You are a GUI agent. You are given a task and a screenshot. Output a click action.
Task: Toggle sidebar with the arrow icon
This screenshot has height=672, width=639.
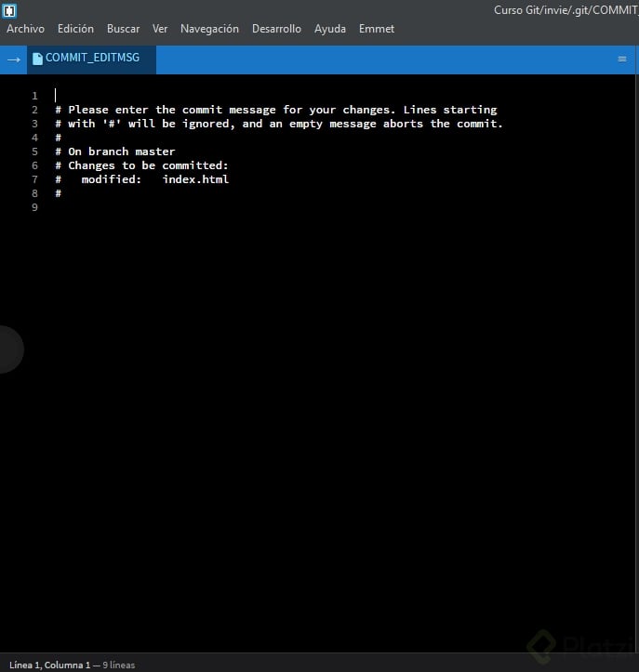point(13,59)
